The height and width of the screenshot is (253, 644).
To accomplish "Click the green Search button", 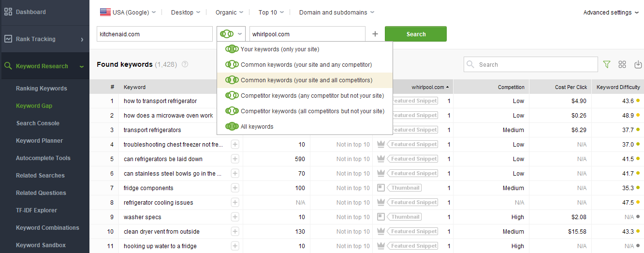I will coord(416,34).
